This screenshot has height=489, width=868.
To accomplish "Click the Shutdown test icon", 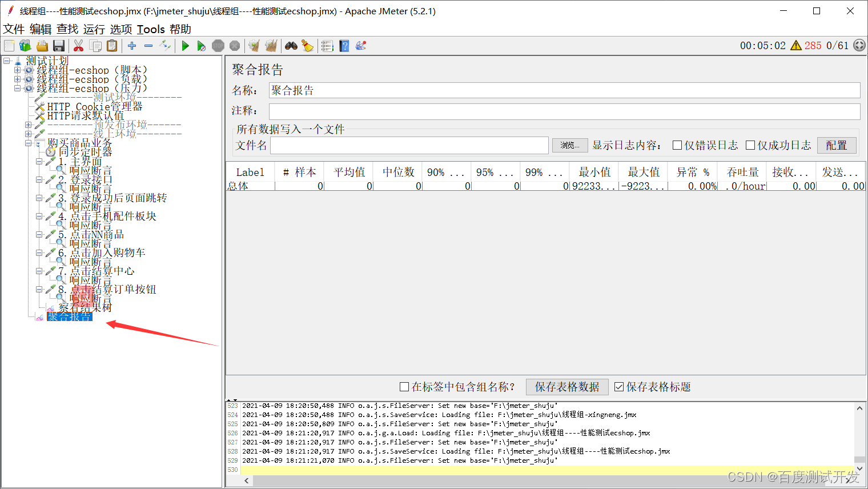I will click(x=235, y=46).
